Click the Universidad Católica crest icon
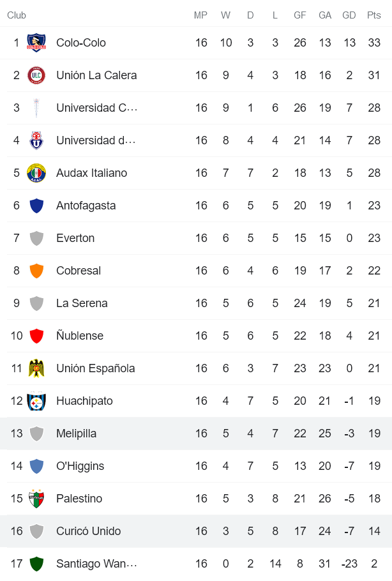Viewport: 392px width, 581px height. (x=36, y=108)
